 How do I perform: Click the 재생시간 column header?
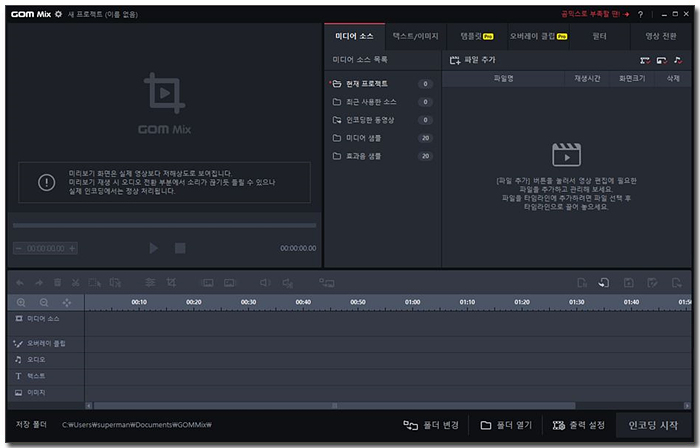tap(587, 79)
